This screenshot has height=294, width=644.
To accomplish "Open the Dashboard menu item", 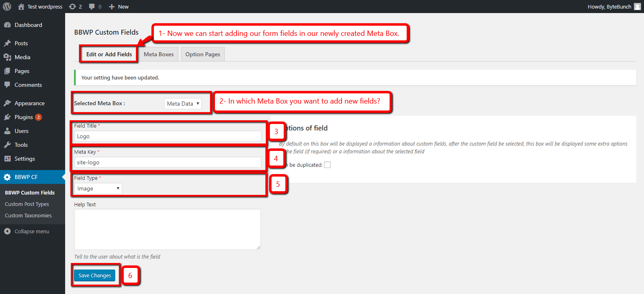I will coord(33,25).
